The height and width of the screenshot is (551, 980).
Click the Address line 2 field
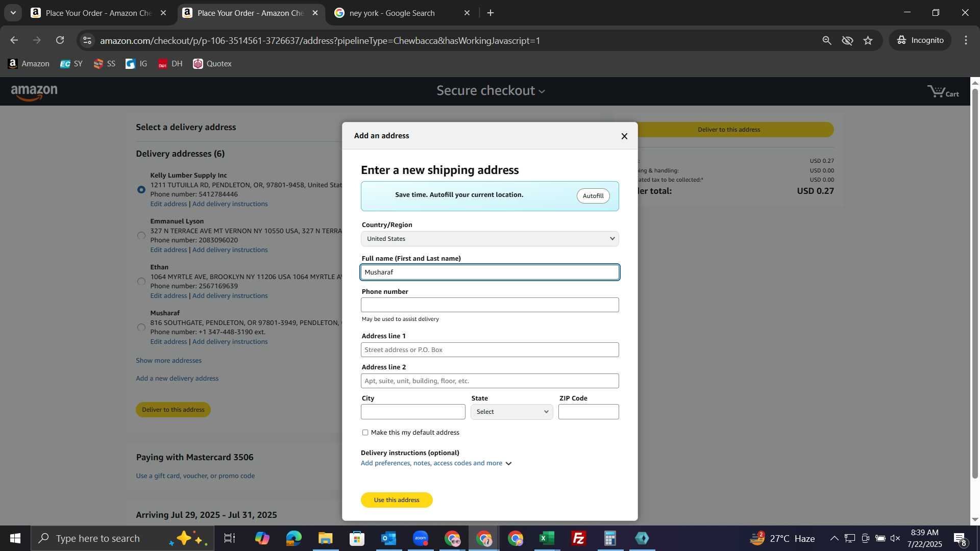(490, 381)
